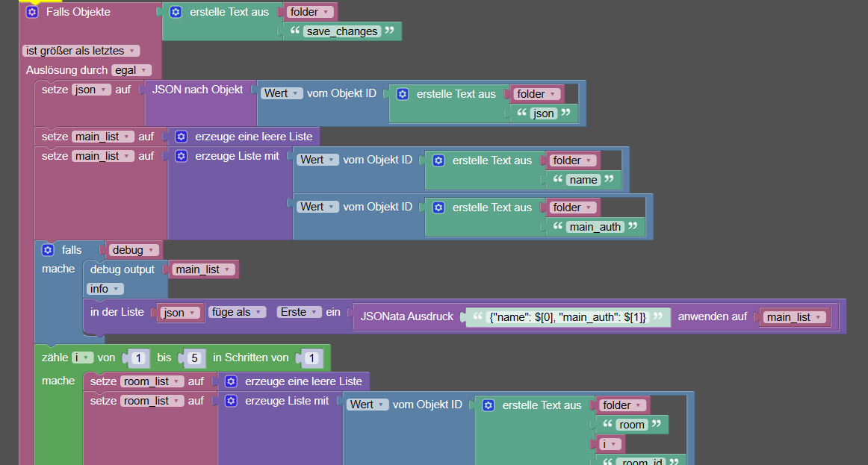Open room_list dropdown beside 'erzeuge Liste mit'
Viewport: 868px width, 465px height.
152,401
